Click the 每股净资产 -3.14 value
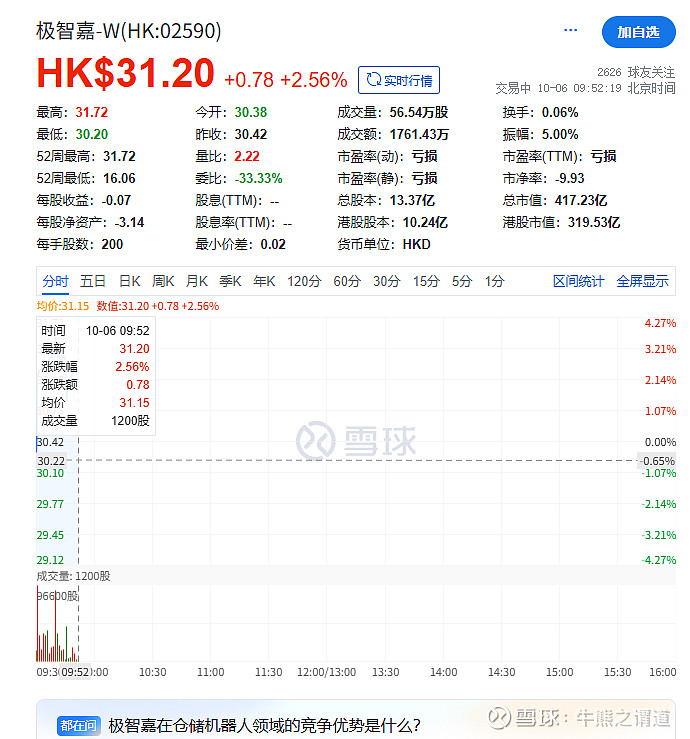The width and height of the screenshot is (690, 739). 129,222
